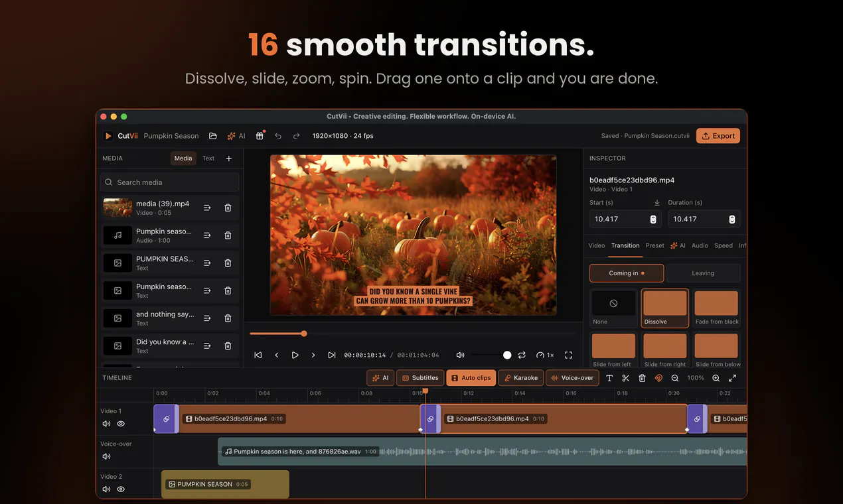
Task: Mute the Video 2 track
Action: (x=106, y=489)
